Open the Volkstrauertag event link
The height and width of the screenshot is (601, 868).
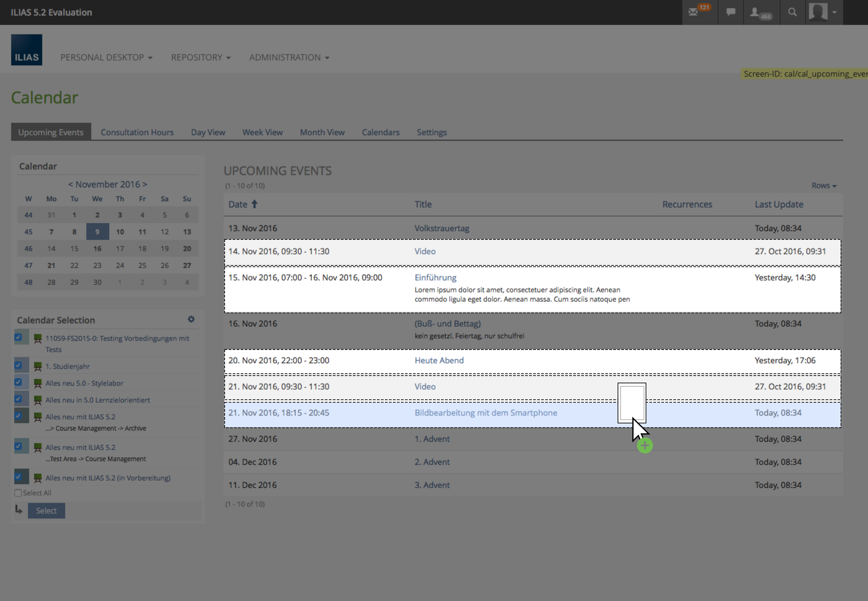[442, 228]
